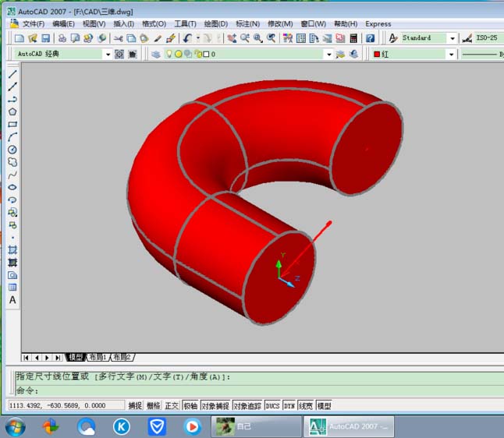Open the QuickCalc calculator icon
The width and height of the screenshot is (504, 438).
tap(353, 38)
